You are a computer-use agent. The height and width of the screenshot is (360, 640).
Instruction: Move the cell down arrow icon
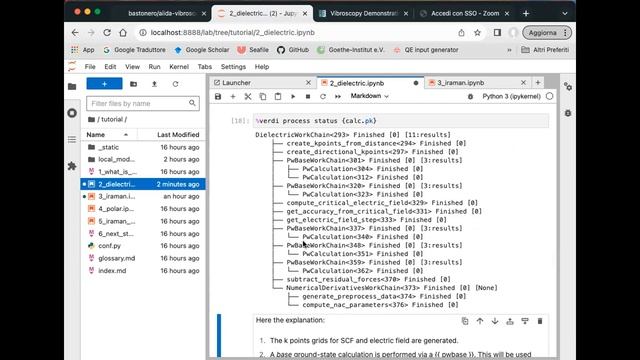pos(495,321)
